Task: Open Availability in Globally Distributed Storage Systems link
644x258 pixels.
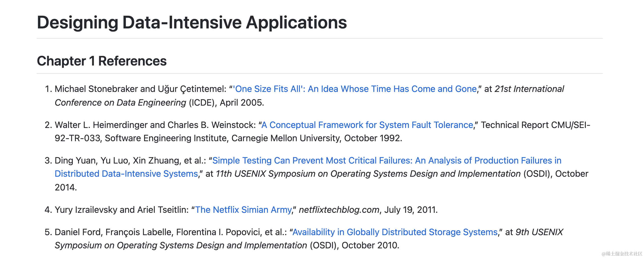Action: [395, 232]
